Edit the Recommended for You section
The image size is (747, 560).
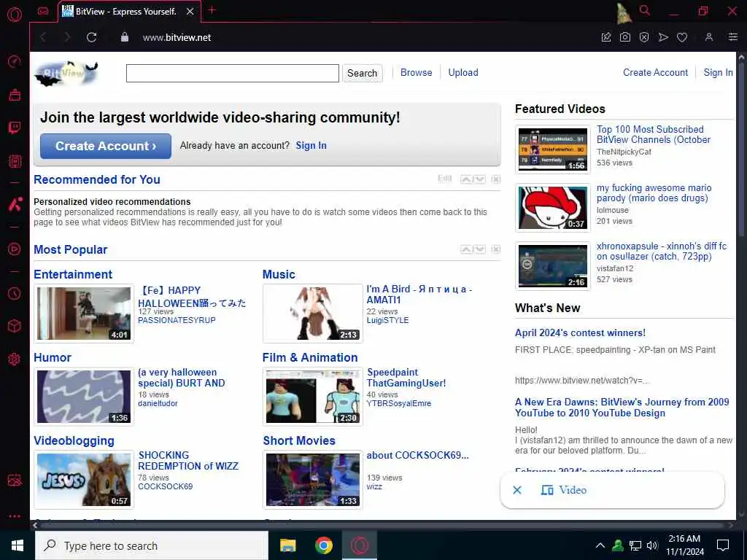(444, 179)
